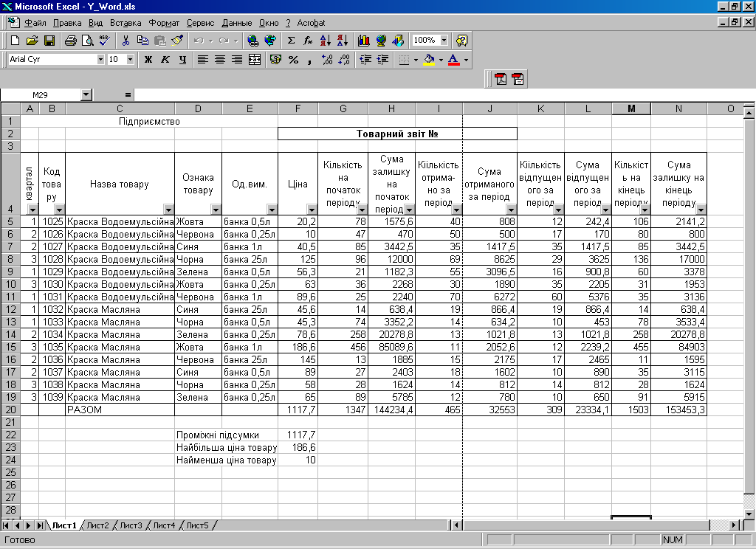Open the Данные menu
Screen dimensions: 756x549
237,23
